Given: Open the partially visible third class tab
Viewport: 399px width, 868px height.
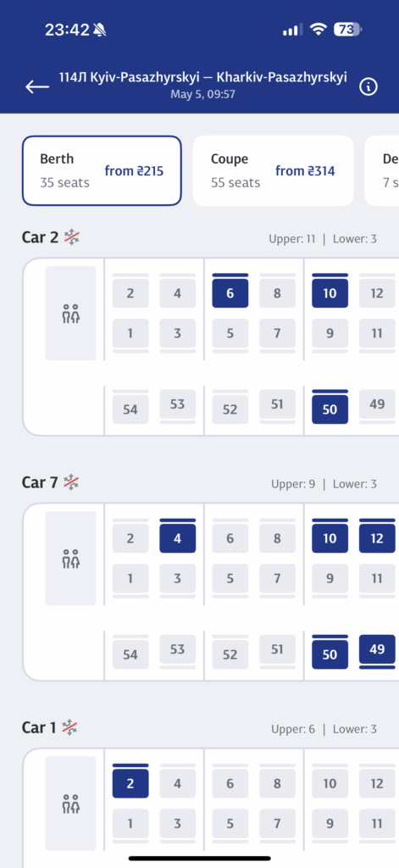Looking at the screenshot, I should (382, 170).
